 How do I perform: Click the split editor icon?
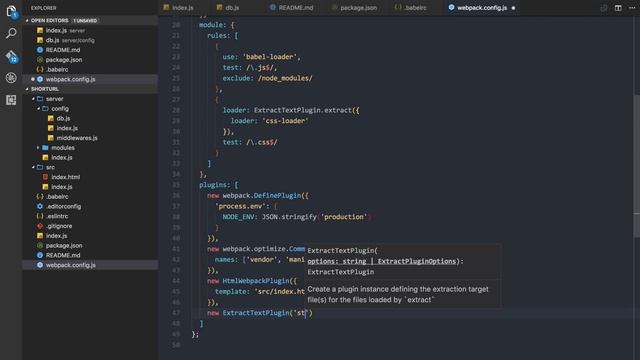pyautogui.click(x=618, y=8)
